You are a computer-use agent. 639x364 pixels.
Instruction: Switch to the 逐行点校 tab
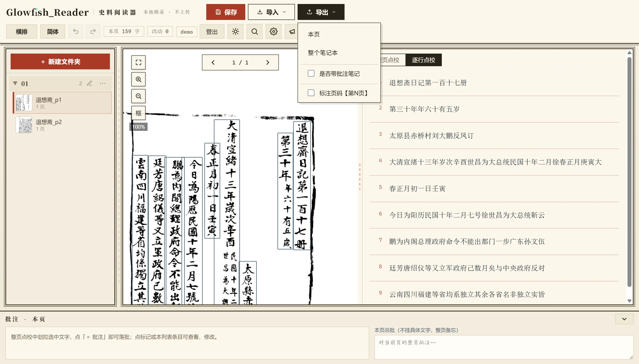423,60
